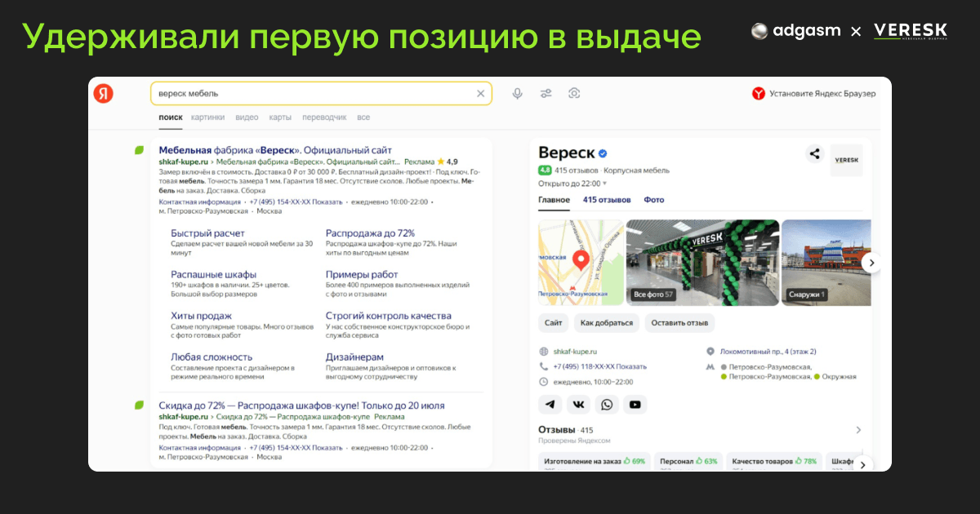Screen dimensions: 980x514
Task: Click ежедневно, 10:00–22:00 hours in card
Action: 593,381
